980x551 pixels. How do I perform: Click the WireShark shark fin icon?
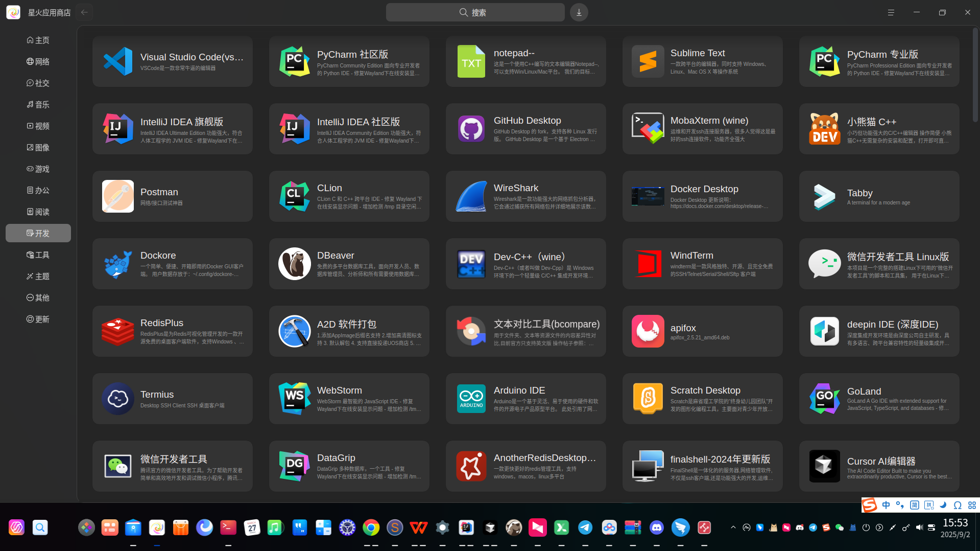point(471,196)
